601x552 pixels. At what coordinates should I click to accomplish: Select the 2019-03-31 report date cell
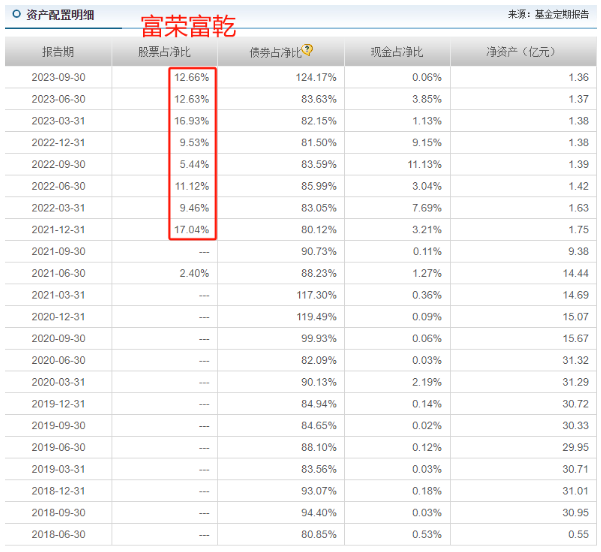tap(58, 469)
